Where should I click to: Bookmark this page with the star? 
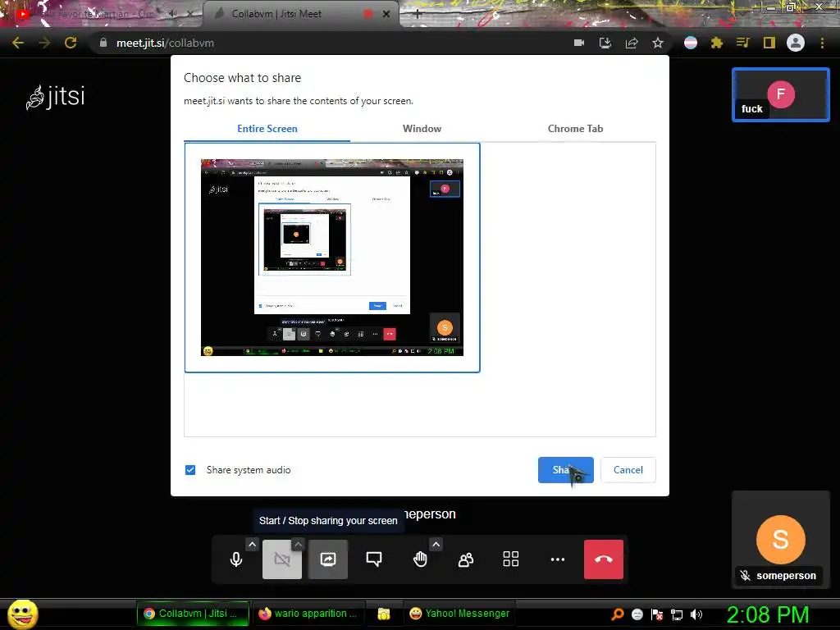pos(658,43)
